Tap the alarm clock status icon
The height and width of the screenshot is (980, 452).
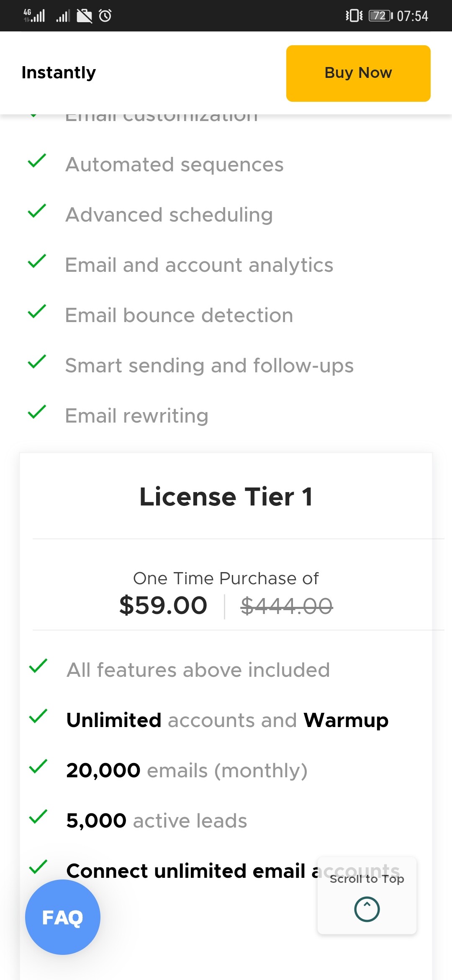[105, 16]
